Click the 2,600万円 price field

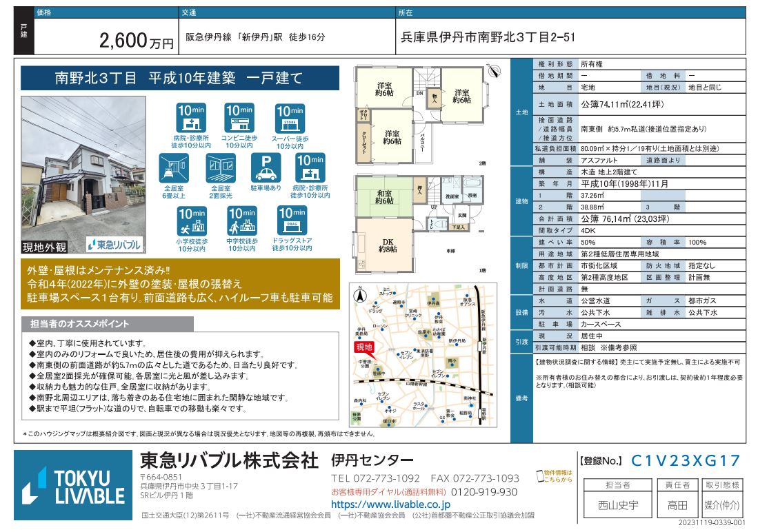click(x=137, y=42)
